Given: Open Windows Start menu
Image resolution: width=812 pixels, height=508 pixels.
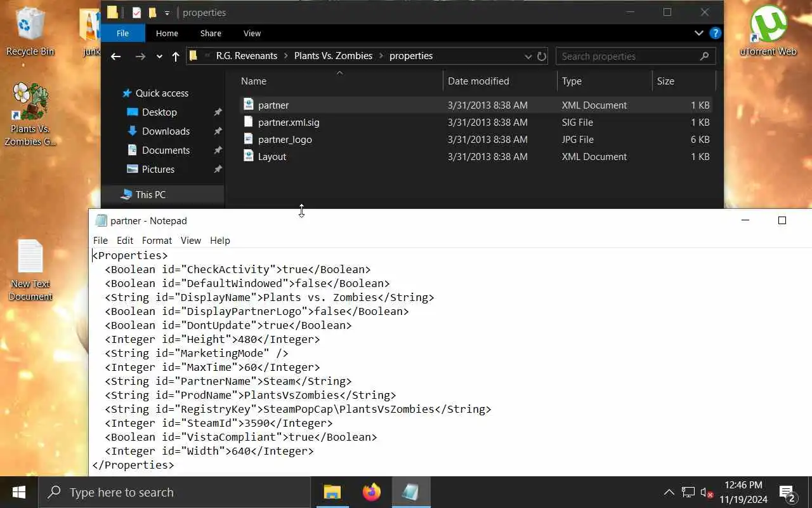Looking at the screenshot, I should point(18,492).
